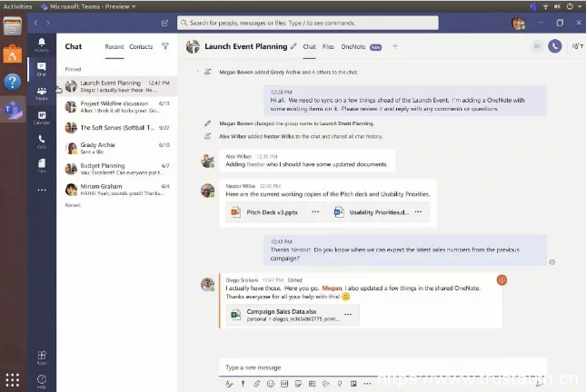Screen dimensions: 586x392
Task: Edit the group name with pencil icon
Action: 293,46
